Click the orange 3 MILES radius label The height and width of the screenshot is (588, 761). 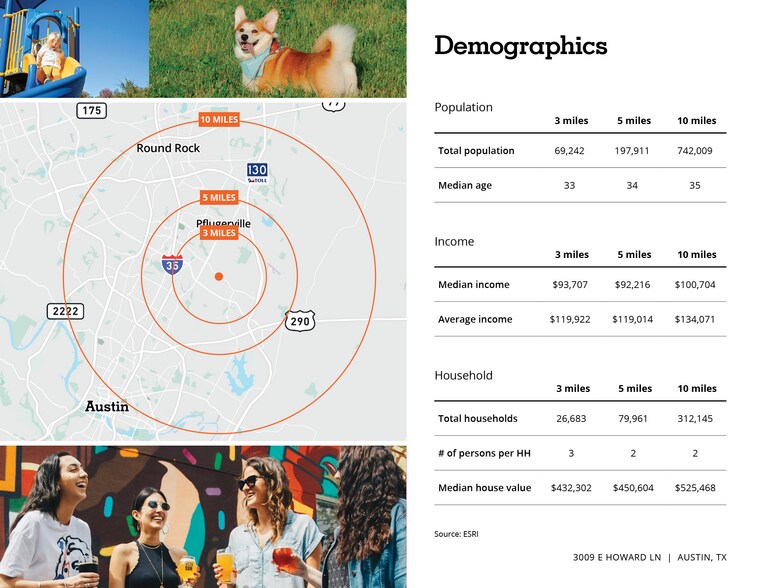(219, 233)
